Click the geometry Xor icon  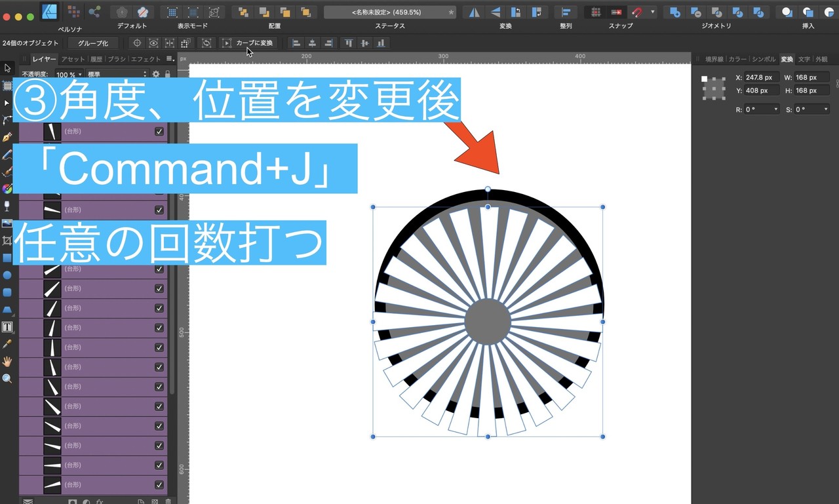(739, 12)
